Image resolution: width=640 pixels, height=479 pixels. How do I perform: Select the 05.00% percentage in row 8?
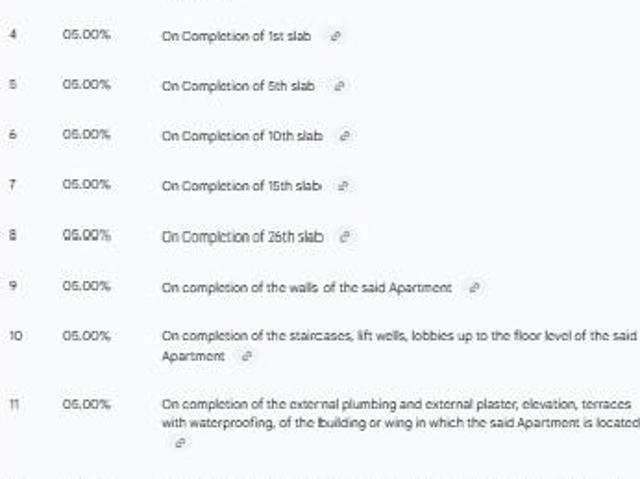point(86,236)
